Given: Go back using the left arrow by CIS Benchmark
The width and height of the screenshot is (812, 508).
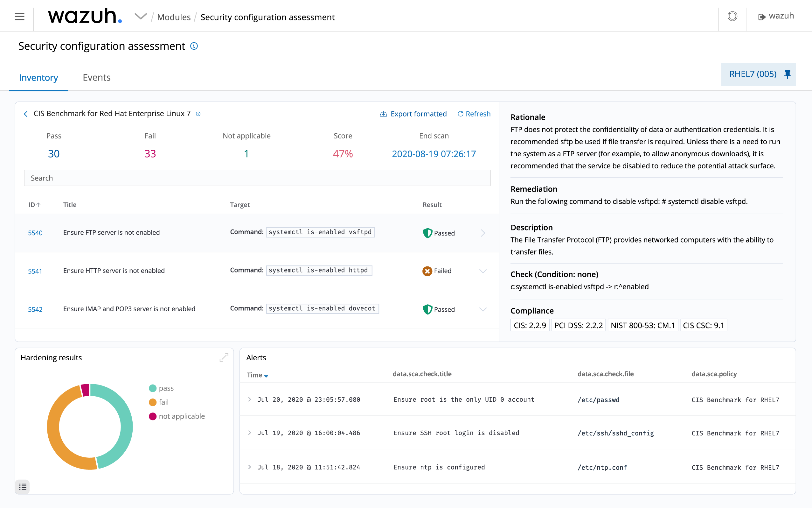Looking at the screenshot, I should (x=26, y=114).
